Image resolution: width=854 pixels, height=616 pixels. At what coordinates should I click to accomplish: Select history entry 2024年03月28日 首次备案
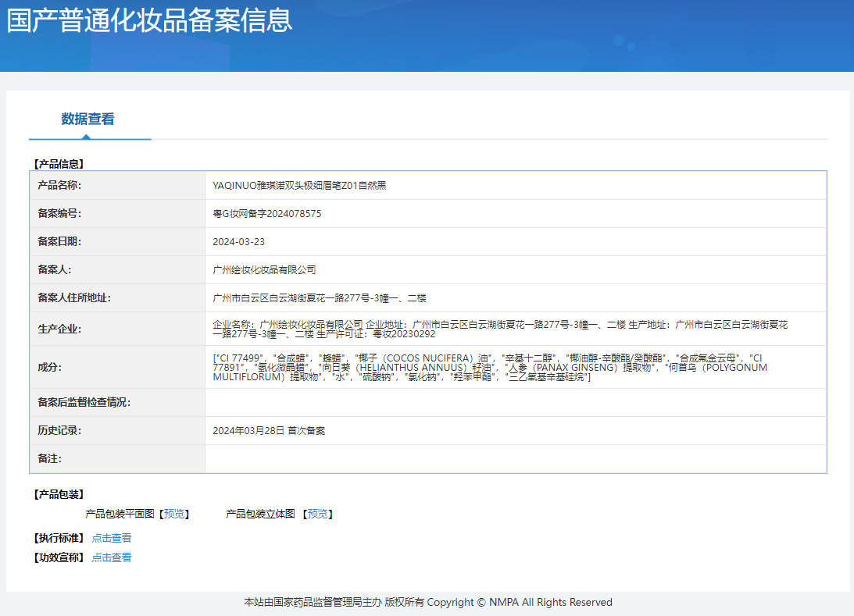(x=269, y=431)
